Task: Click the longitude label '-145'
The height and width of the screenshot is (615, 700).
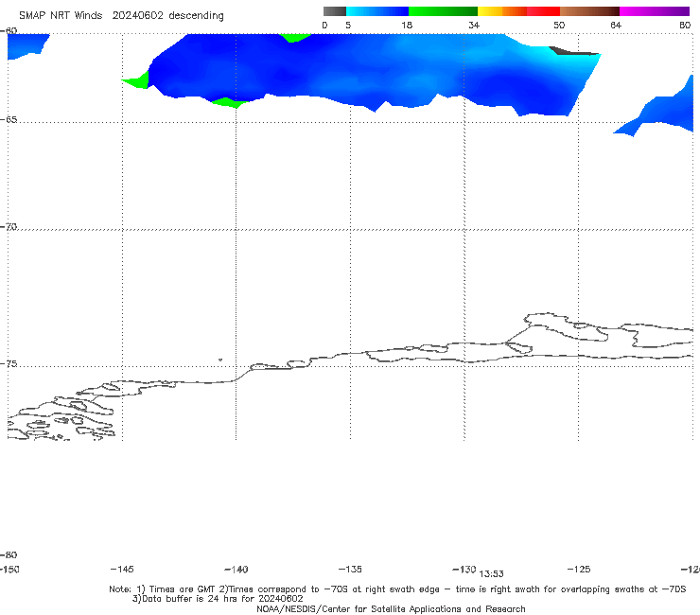Action: coord(122,570)
